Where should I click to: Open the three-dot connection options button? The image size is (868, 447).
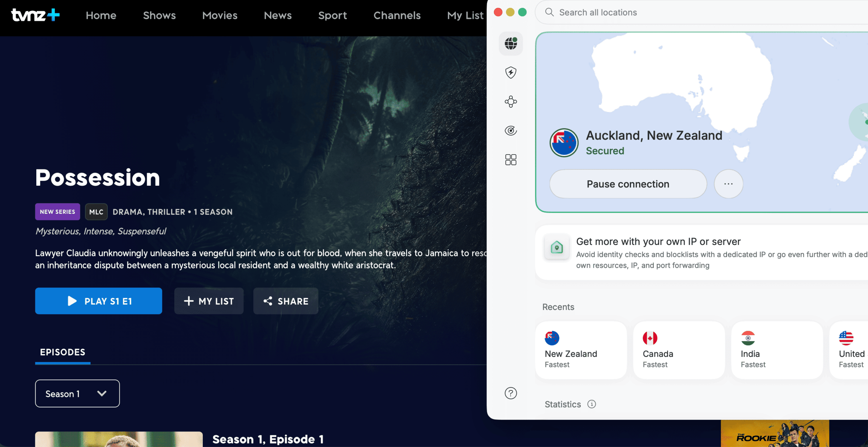[728, 184]
